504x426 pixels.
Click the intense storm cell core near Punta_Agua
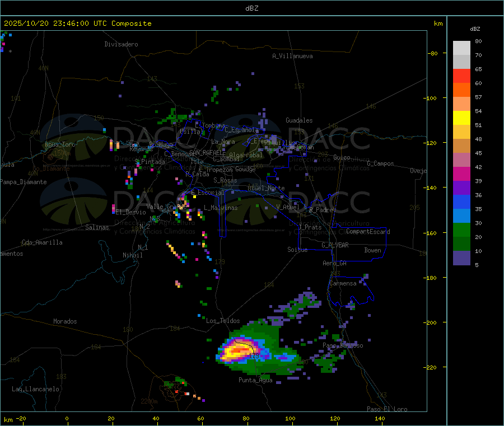240,349
